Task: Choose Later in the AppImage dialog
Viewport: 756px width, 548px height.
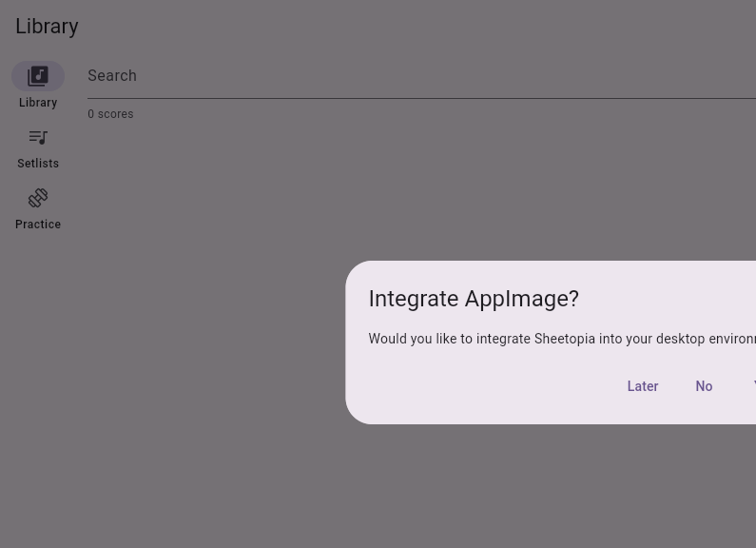Action: [643, 386]
